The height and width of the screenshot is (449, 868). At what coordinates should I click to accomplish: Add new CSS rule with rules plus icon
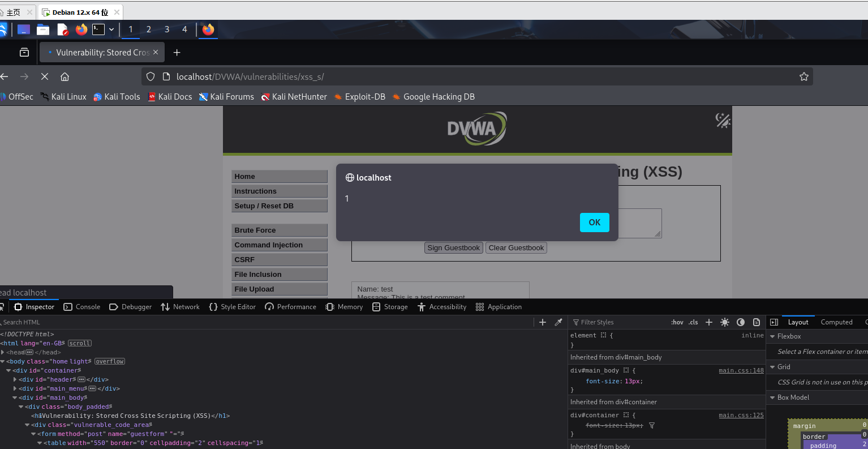[x=709, y=322]
